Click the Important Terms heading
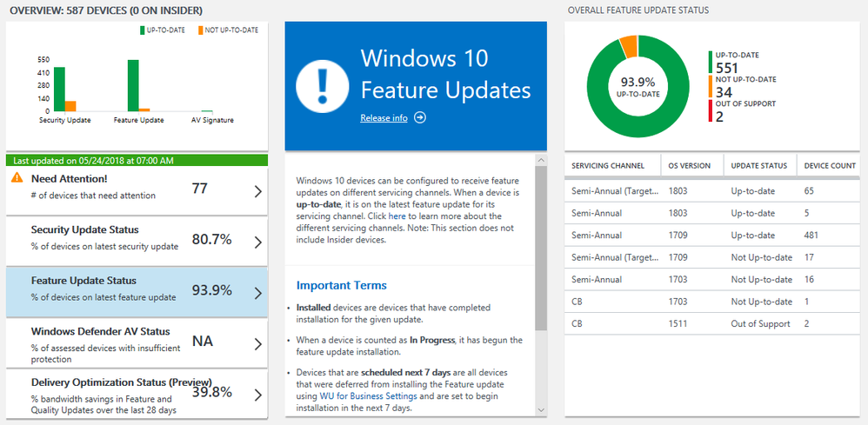The width and height of the screenshot is (868, 425). (342, 286)
